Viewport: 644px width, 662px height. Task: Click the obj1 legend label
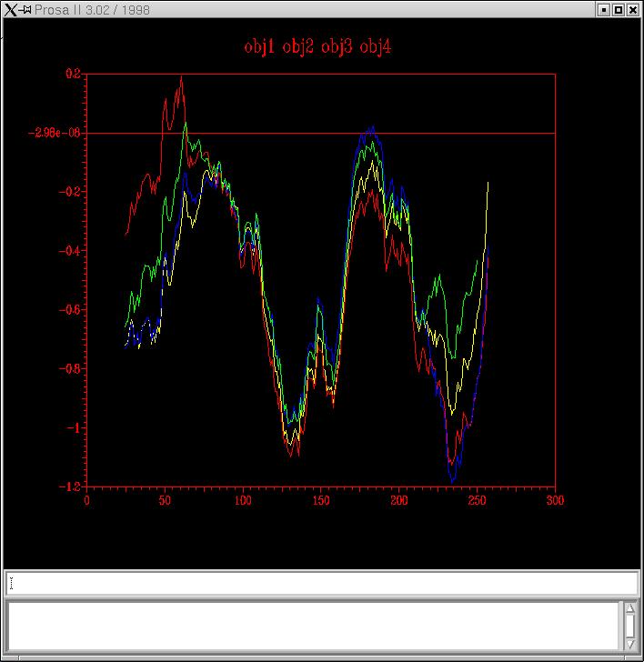259,47
